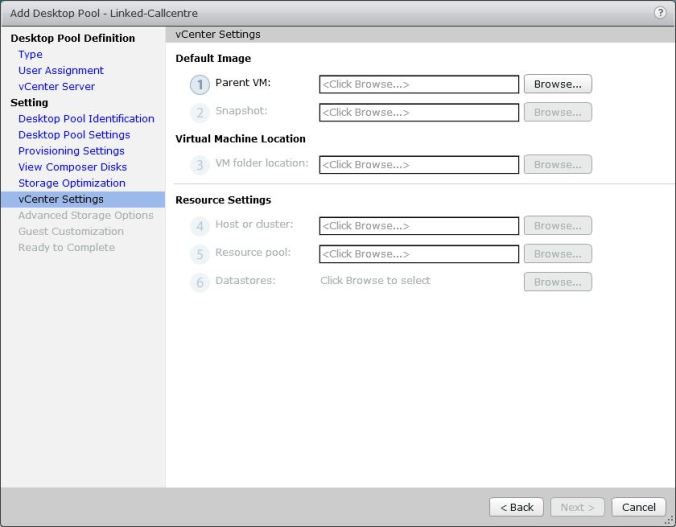Open the User Assignment step

60,70
